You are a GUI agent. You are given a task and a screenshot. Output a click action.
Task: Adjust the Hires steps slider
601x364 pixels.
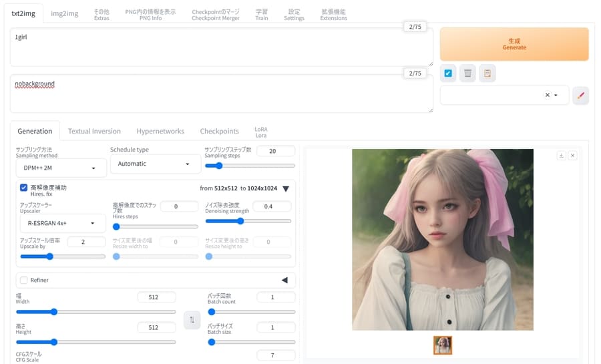coord(155,227)
